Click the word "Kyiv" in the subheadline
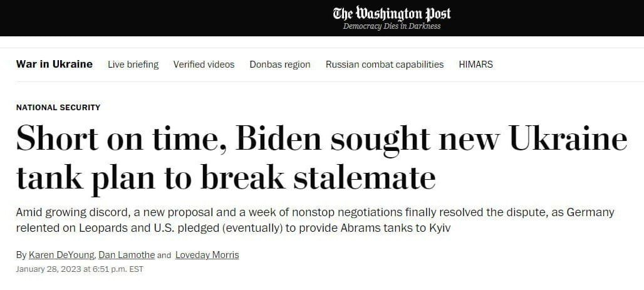 (439, 228)
